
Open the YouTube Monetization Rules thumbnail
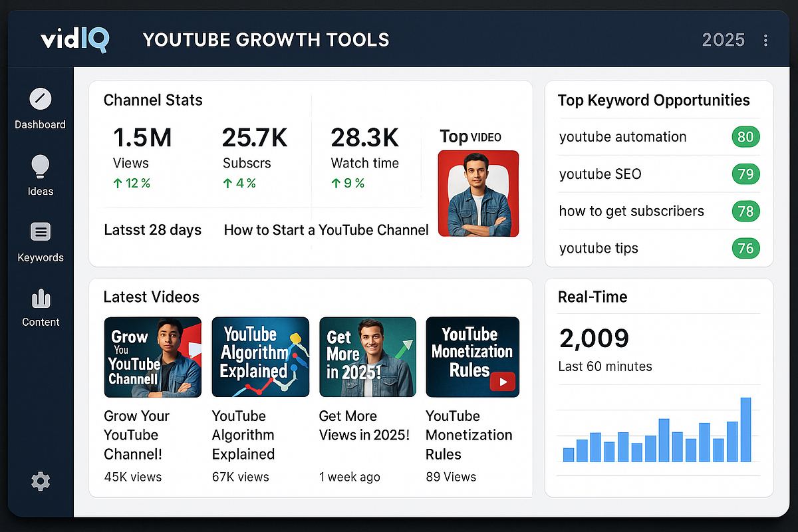pyautogui.click(x=473, y=357)
